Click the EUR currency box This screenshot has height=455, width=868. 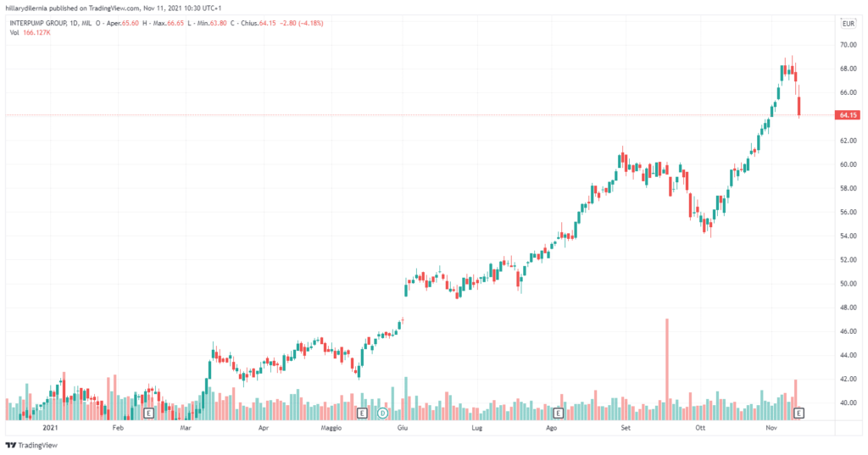pyautogui.click(x=847, y=25)
